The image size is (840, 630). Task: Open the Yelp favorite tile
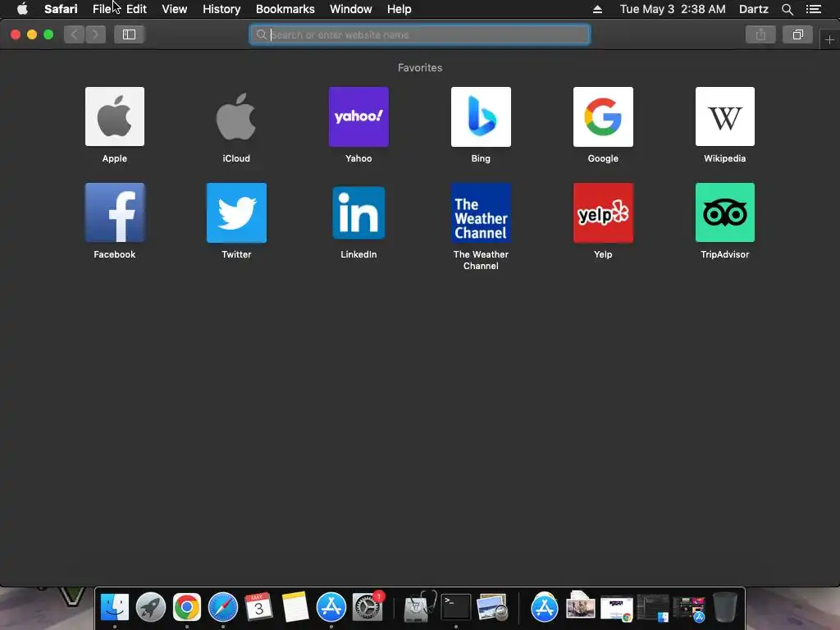click(x=603, y=212)
